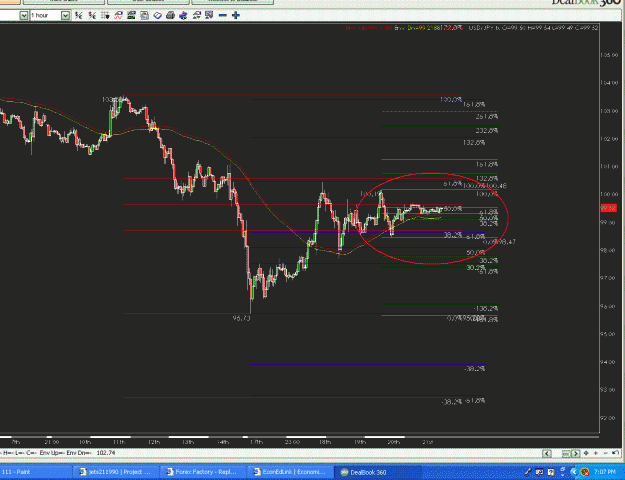Click the left arrow chart scroll button
Screen dimensions: 625x480
547,453
